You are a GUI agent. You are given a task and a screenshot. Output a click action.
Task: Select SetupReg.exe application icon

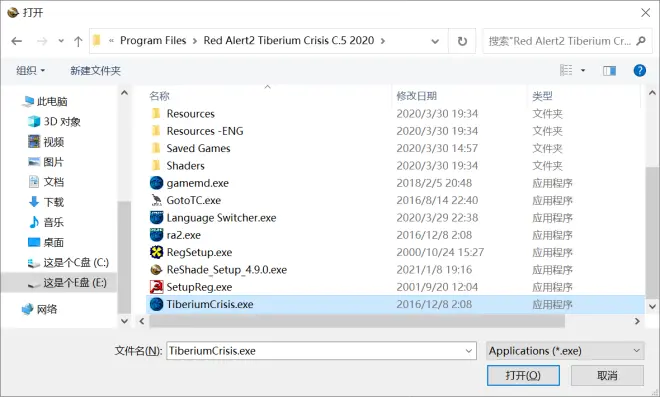157,287
